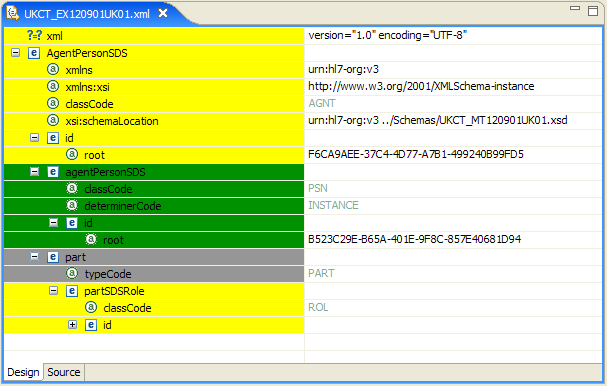Click the element icon beside green id row
Screen dimensions: 607x386
coord(72,223)
